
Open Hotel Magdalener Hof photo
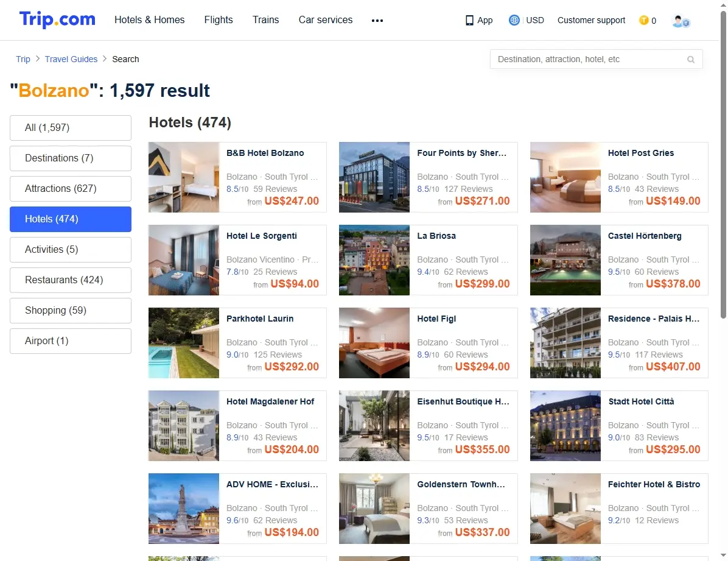pos(184,425)
